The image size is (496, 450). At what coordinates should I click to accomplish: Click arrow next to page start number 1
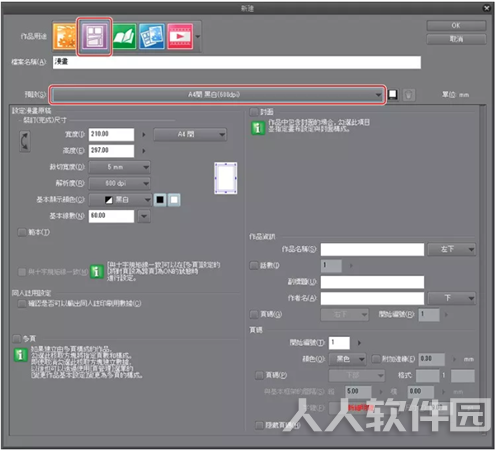pyautogui.click(x=359, y=343)
